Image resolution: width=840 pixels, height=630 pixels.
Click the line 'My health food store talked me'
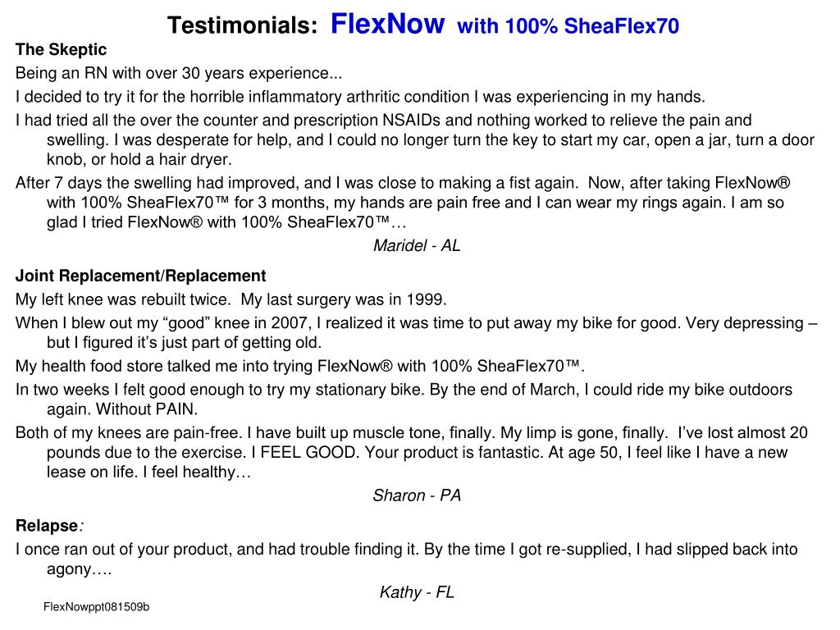[300, 366]
